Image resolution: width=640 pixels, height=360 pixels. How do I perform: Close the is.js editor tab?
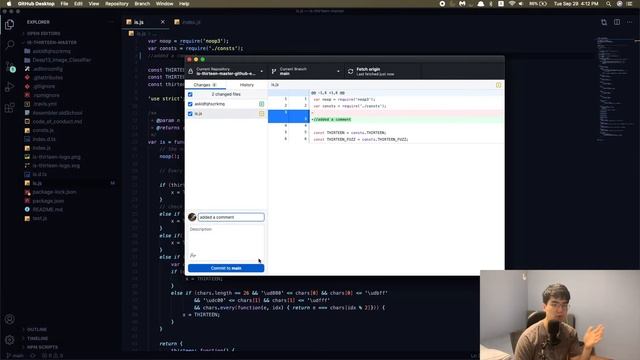[x=162, y=22]
